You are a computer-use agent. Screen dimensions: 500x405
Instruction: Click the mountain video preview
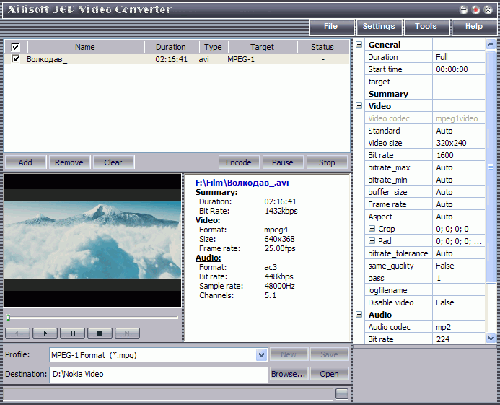coord(93,240)
